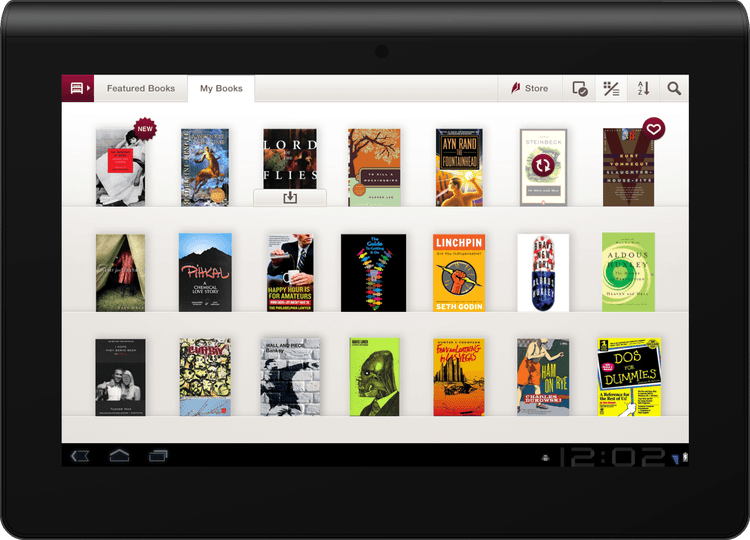Open PiHKAL A Chemical Love Story
Image resolution: width=750 pixels, height=540 pixels.
(205, 273)
